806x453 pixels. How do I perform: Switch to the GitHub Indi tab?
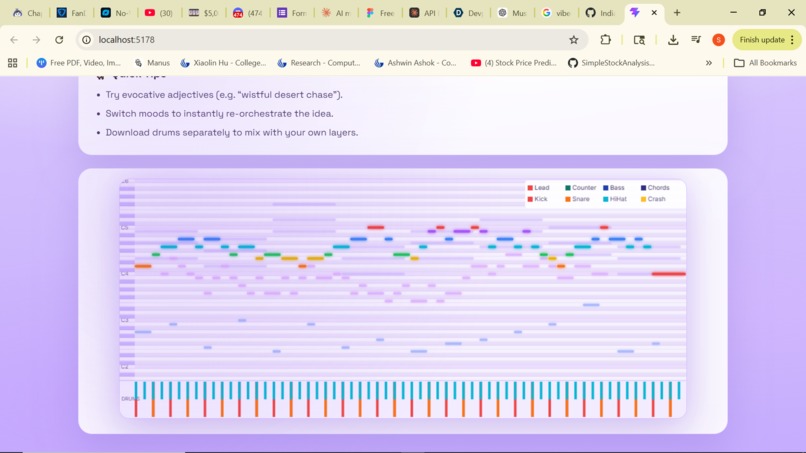600,13
